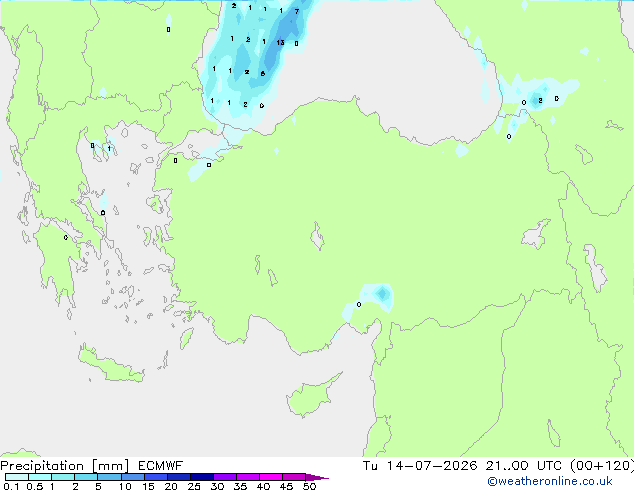Click the "0.1" legend scale label
Image resolution: width=634 pixels, height=490 pixels.
pyautogui.click(x=11, y=486)
